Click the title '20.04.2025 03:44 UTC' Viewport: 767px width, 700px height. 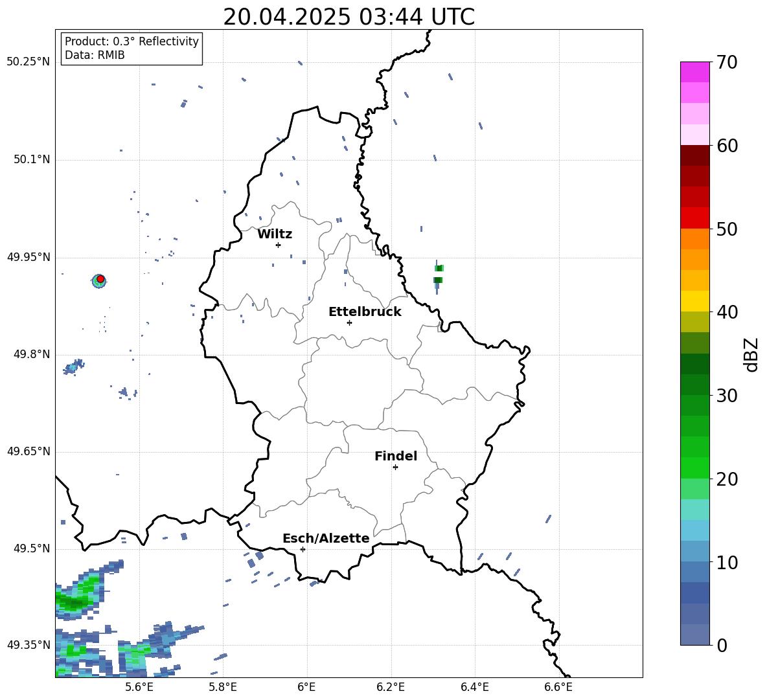(349, 17)
